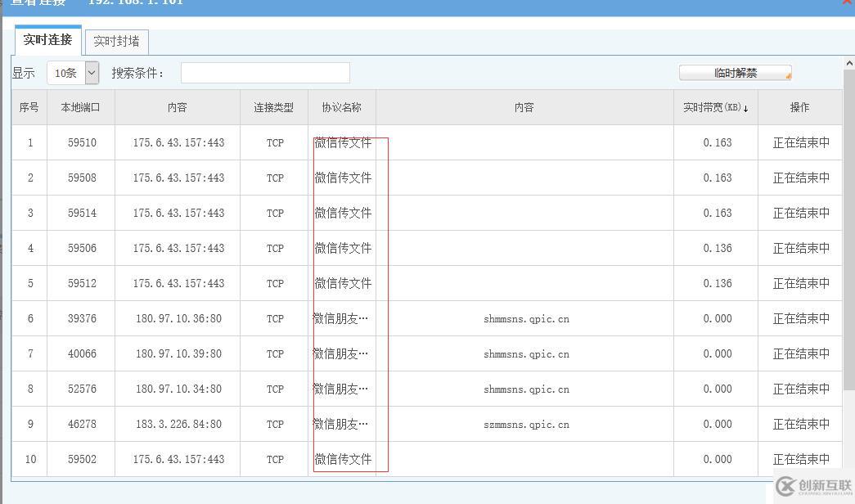Click 正在结束中 for port 59512
Image resolution: width=855 pixels, height=504 pixels.
pos(801,284)
